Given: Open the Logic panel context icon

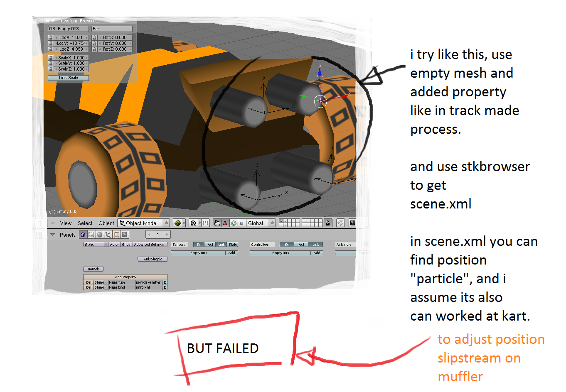Looking at the screenshot, I should 83,235.
